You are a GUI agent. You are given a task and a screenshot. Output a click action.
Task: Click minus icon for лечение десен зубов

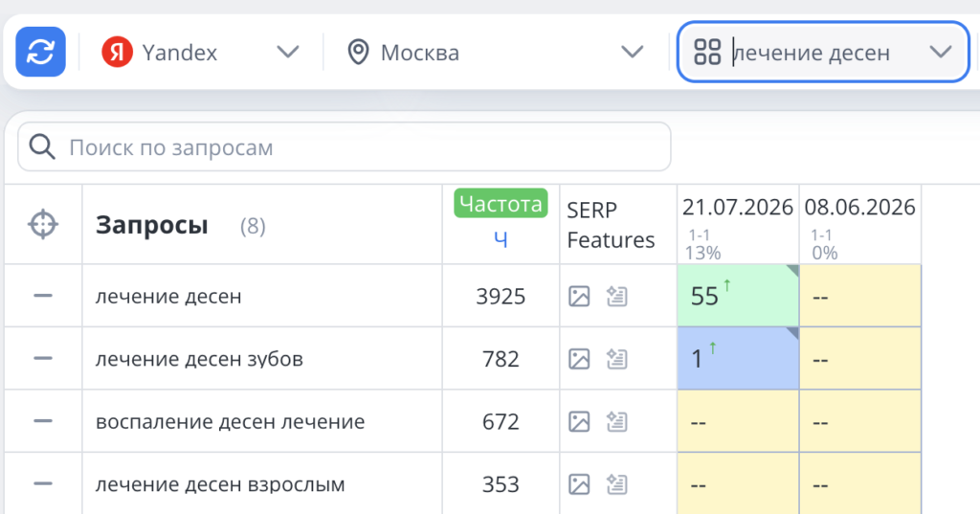(x=43, y=358)
